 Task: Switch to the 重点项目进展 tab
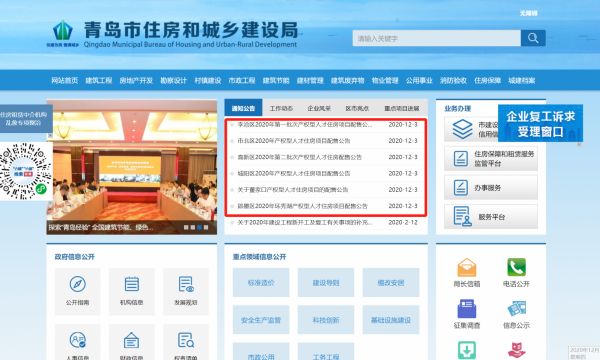pyautogui.click(x=401, y=109)
